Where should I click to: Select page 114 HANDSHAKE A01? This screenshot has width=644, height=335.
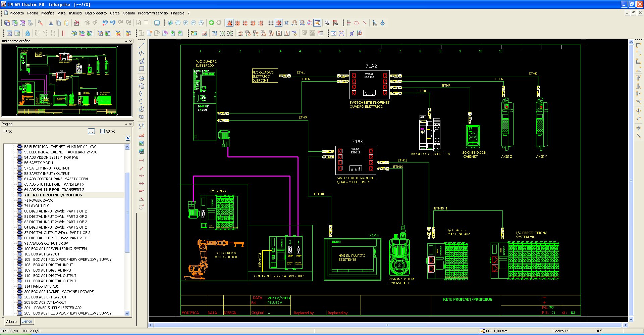[x=41, y=286]
